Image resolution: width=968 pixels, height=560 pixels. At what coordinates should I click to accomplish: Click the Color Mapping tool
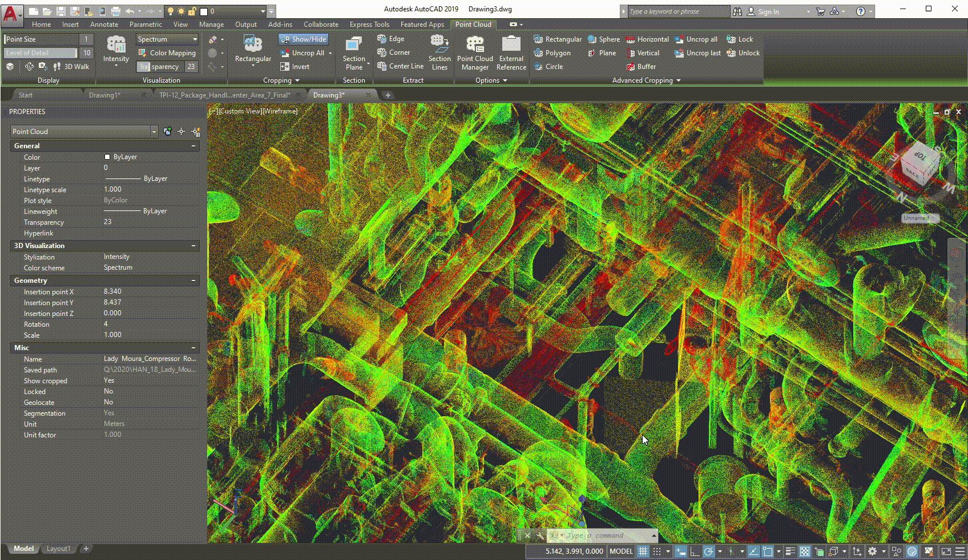[x=167, y=53]
